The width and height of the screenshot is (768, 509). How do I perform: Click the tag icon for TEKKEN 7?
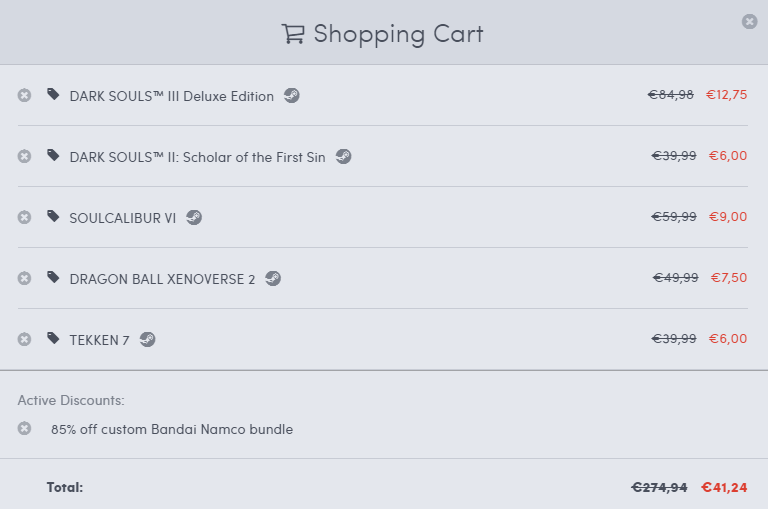pos(53,338)
